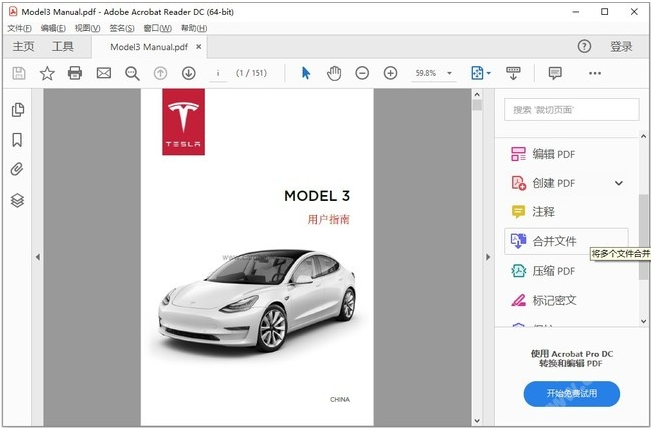Collapse left navigation pane arrow

[38, 257]
